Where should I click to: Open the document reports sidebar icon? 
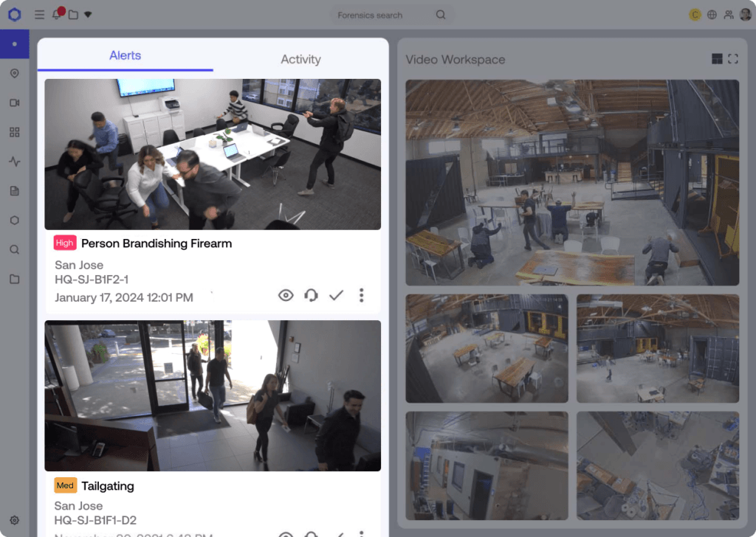(15, 191)
